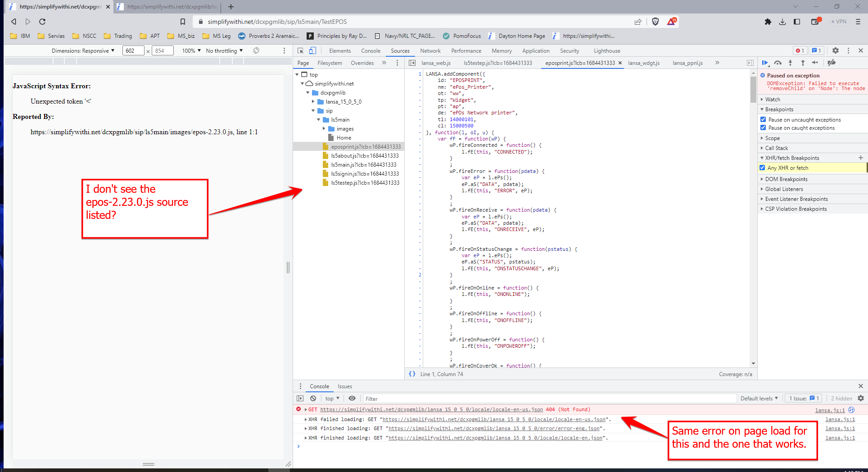Open Lighthouse tab
Viewport: 868px width, 472px height.
(x=607, y=51)
